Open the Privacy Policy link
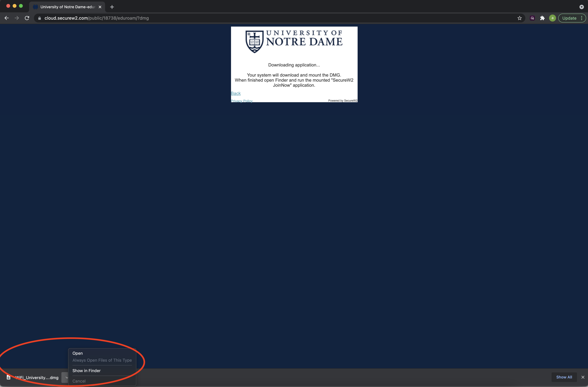Viewport: 588px width, 387px height. tap(242, 101)
